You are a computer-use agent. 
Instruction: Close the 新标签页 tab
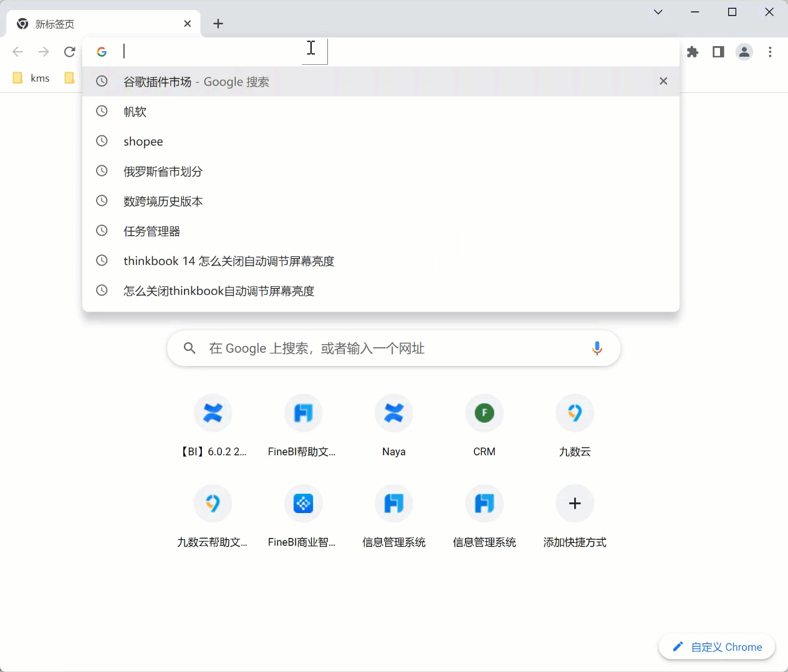(x=188, y=24)
